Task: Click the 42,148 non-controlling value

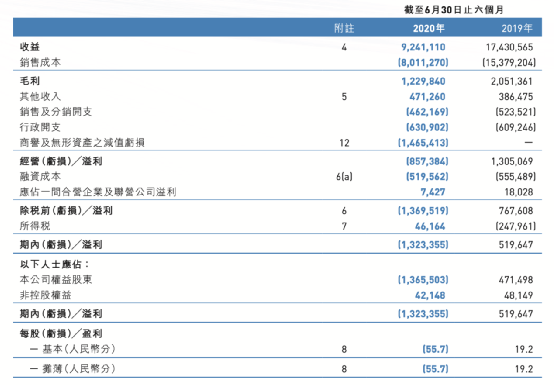Action: click(430, 295)
